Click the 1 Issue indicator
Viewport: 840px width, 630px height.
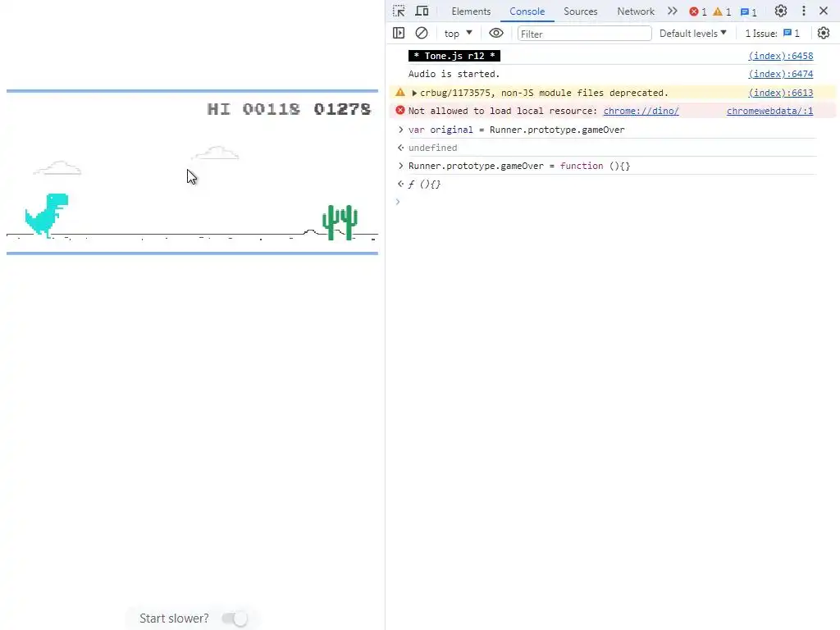(772, 33)
